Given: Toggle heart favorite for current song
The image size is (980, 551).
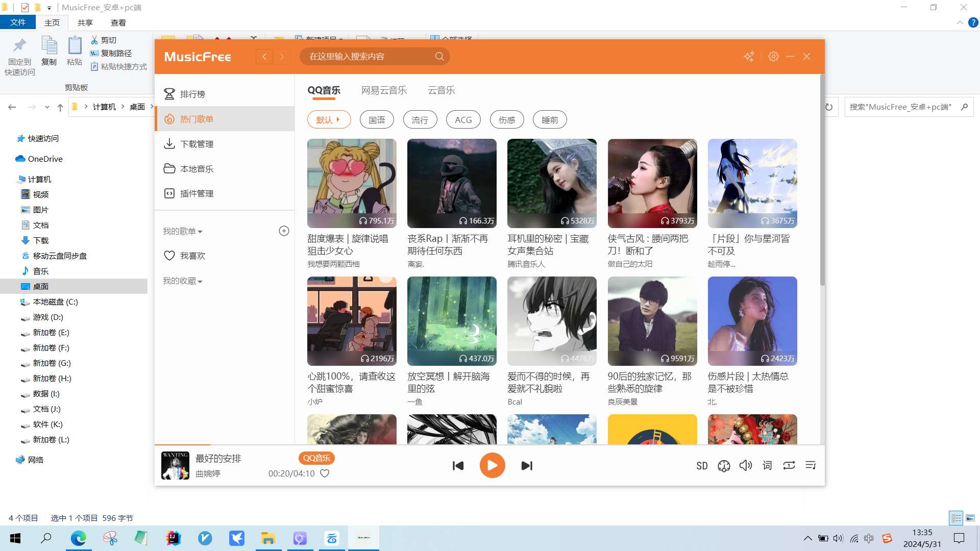Looking at the screenshot, I should (x=325, y=473).
